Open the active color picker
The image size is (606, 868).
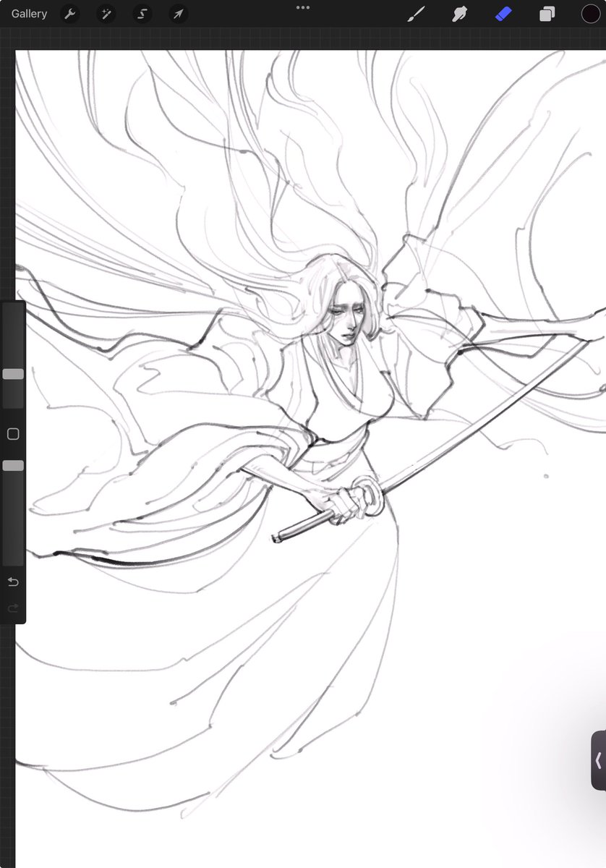[x=591, y=14]
